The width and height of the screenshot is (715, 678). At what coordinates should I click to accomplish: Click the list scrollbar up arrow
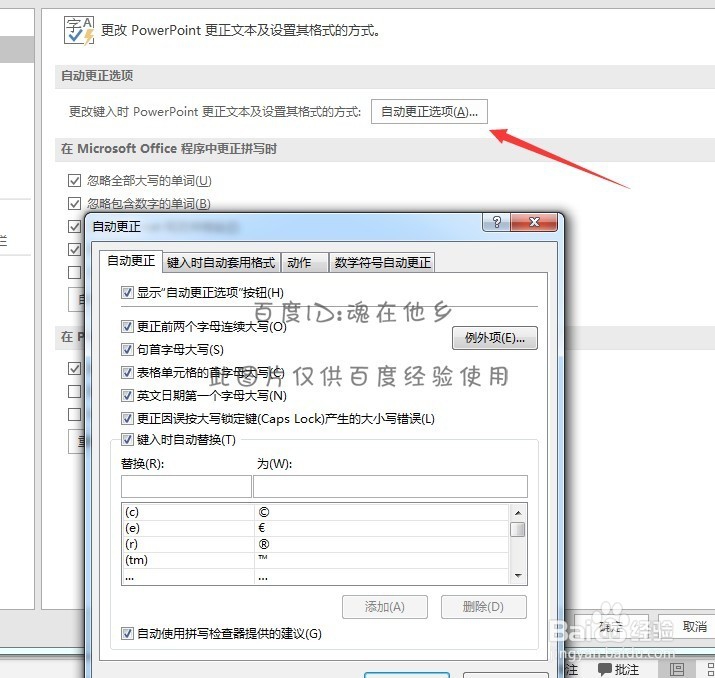(x=518, y=512)
